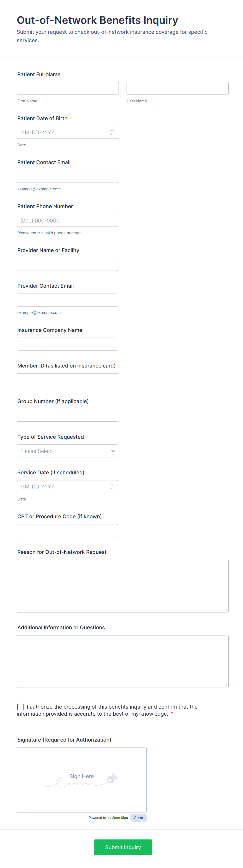Click the pen icon in the signature box
243x868 pixels.
click(x=112, y=778)
